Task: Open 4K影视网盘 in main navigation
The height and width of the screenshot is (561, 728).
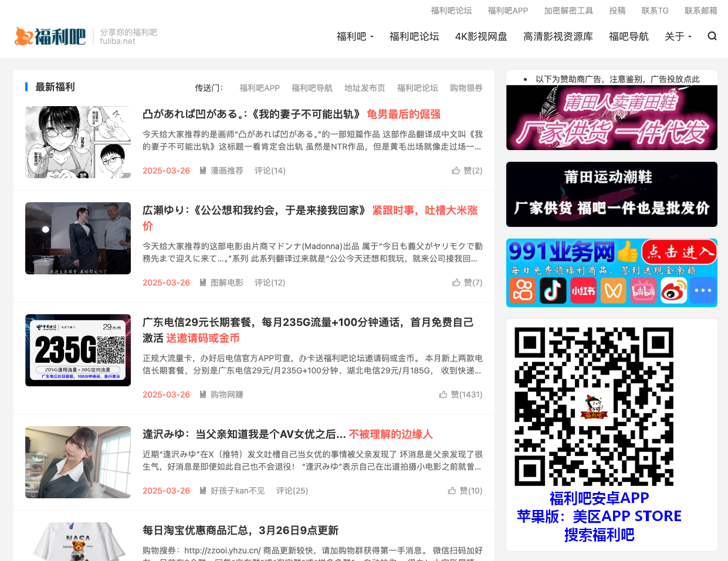Action: 481,36
